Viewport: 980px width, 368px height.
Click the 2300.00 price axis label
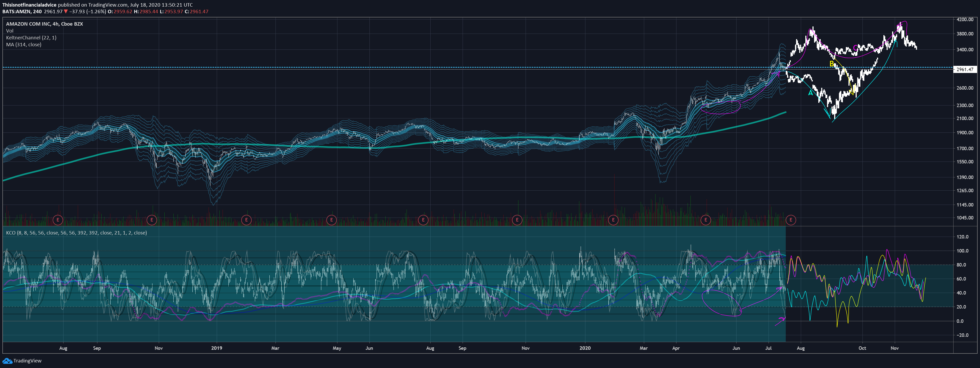pyautogui.click(x=965, y=105)
